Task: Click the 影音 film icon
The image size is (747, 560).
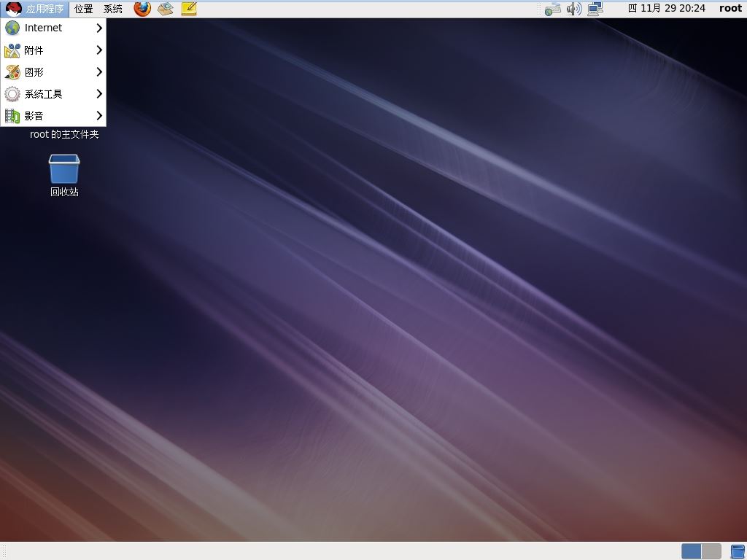Action: coord(12,116)
